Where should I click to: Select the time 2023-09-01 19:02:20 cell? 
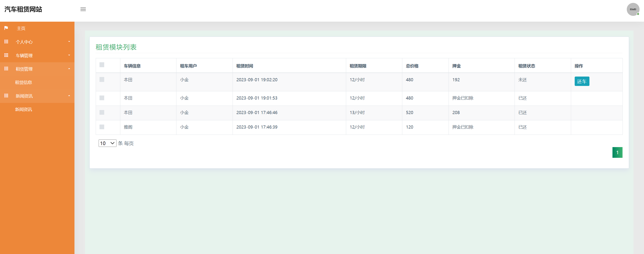[x=257, y=80]
